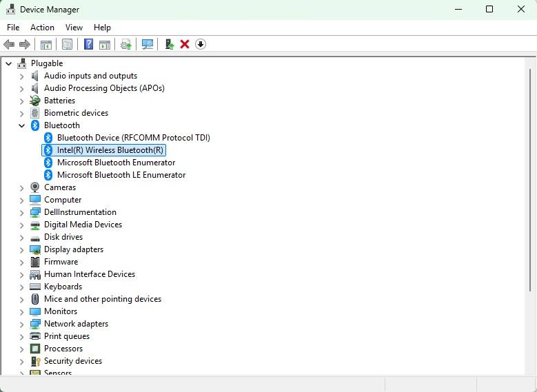
Task: Click the Plugable computer root icon
Action: tap(21, 63)
